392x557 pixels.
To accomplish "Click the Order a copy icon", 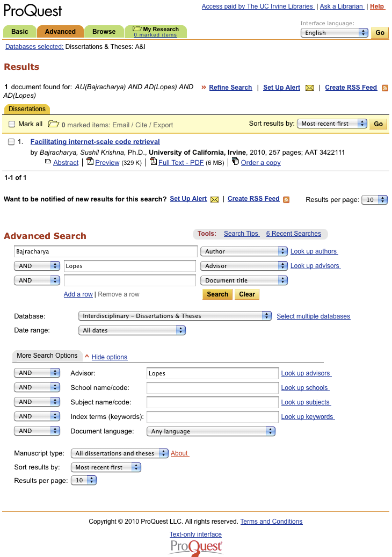I will point(235,162).
